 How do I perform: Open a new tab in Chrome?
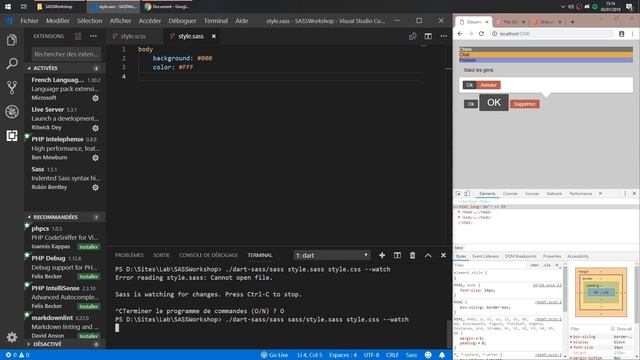click(x=572, y=22)
